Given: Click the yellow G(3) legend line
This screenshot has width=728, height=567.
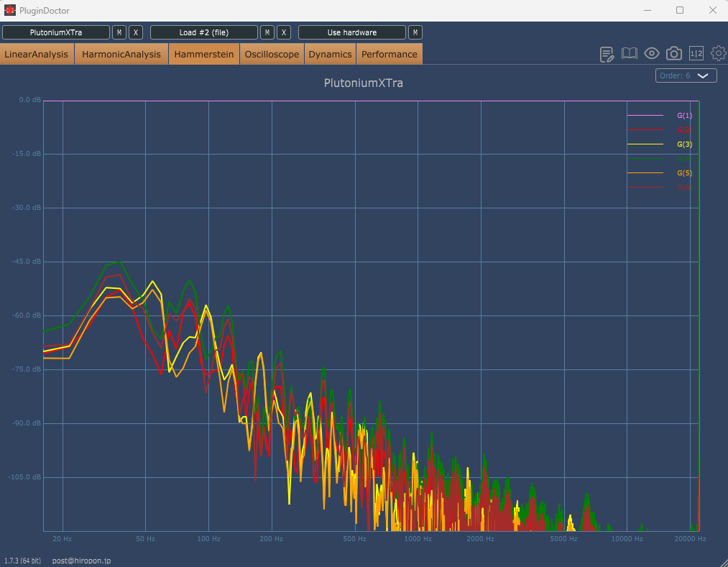Looking at the screenshot, I should coord(645,144).
